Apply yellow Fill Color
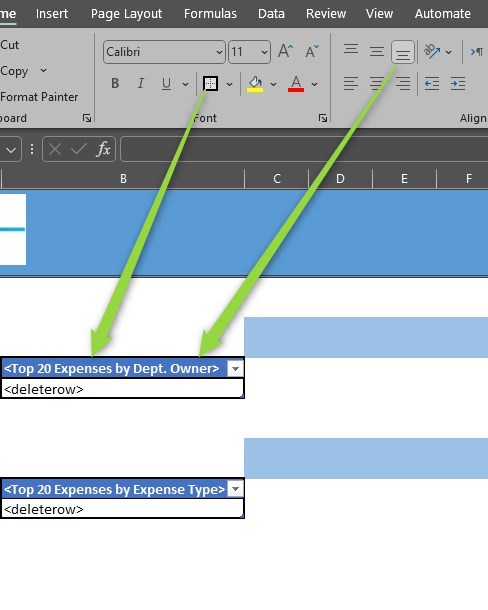488x610 pixels. (255, 84)
